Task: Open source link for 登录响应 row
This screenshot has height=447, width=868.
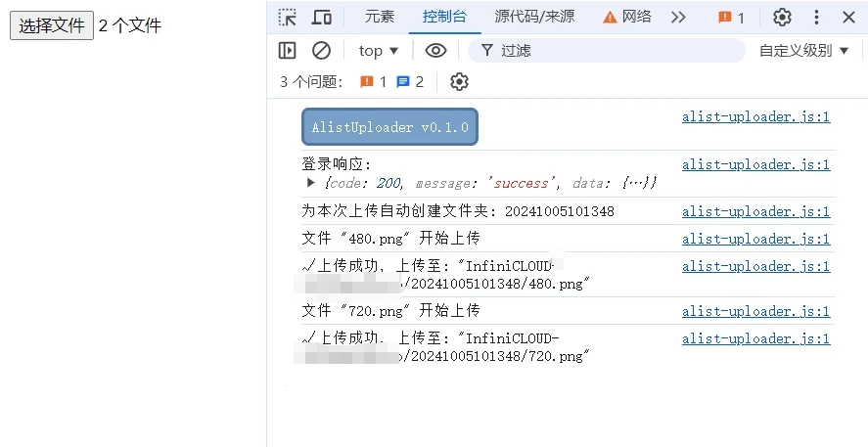Action: (x=755, y=164)
